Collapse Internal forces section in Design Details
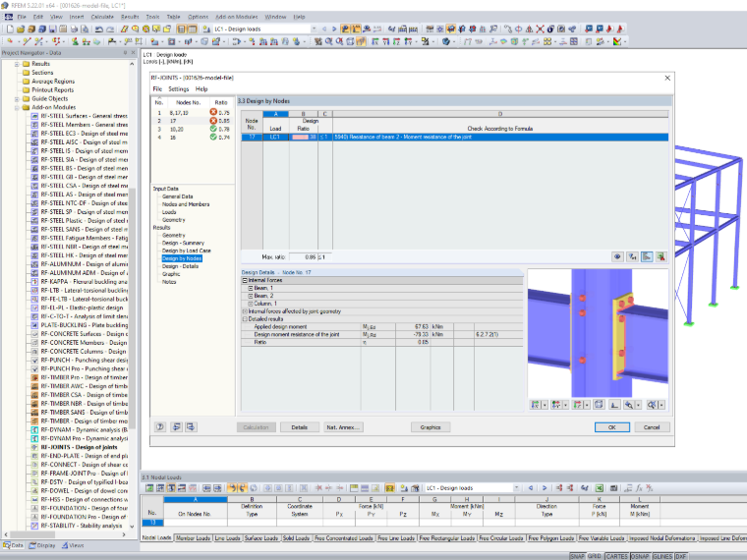This screenshot has height=560, width=747. pos(245,280)
